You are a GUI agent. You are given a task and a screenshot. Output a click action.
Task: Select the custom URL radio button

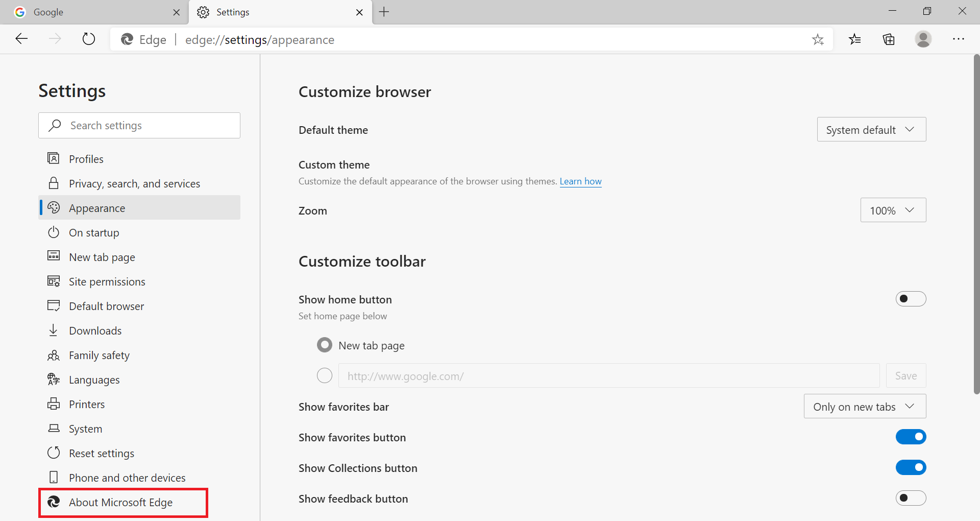pyautogui.click(x=325, y=376)
